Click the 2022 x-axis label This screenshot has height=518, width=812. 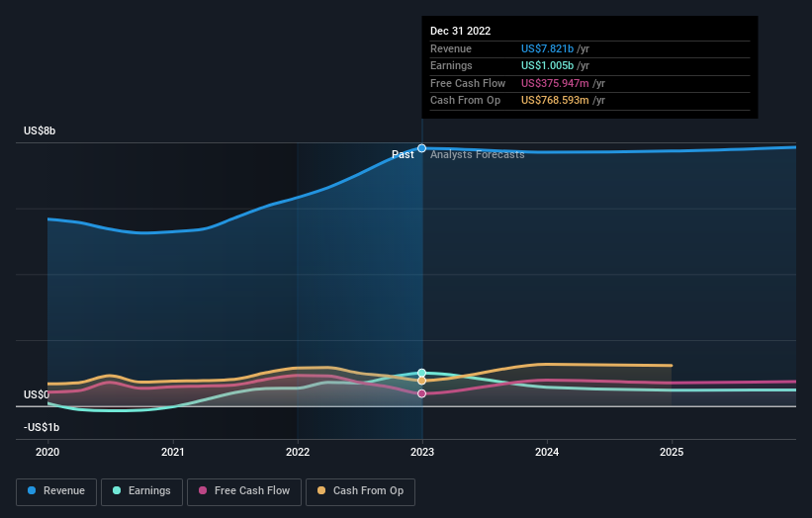point(298,452)
